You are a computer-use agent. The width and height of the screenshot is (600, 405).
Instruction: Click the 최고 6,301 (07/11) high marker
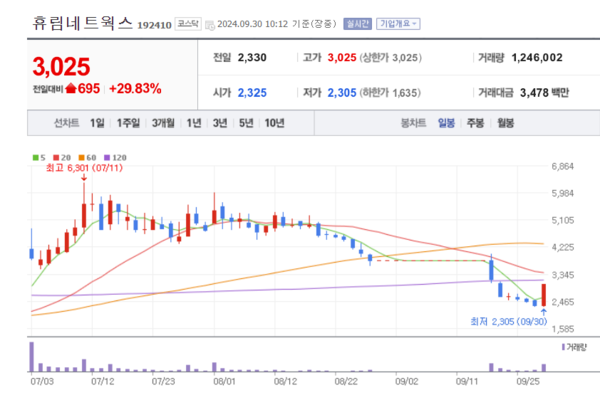click(84, 168)
